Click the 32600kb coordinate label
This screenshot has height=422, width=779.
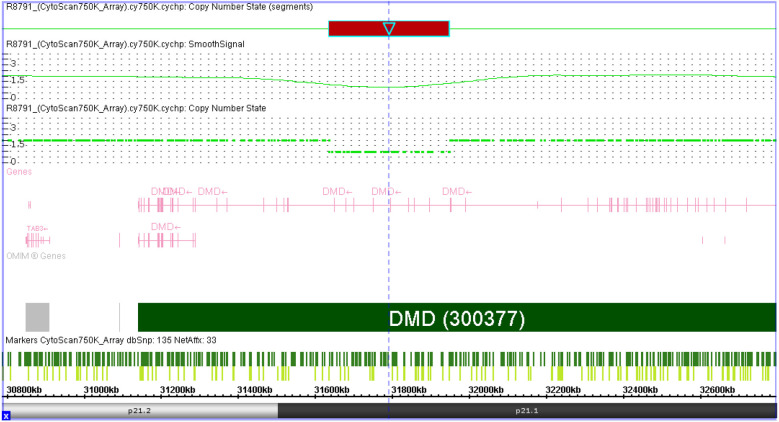[717, 390]
